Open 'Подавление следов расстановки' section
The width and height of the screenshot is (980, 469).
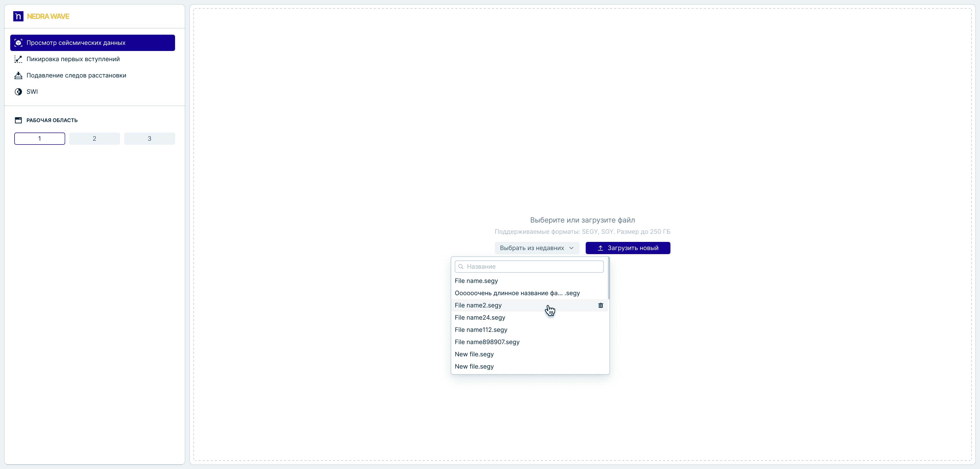click(x=76, y=75)
